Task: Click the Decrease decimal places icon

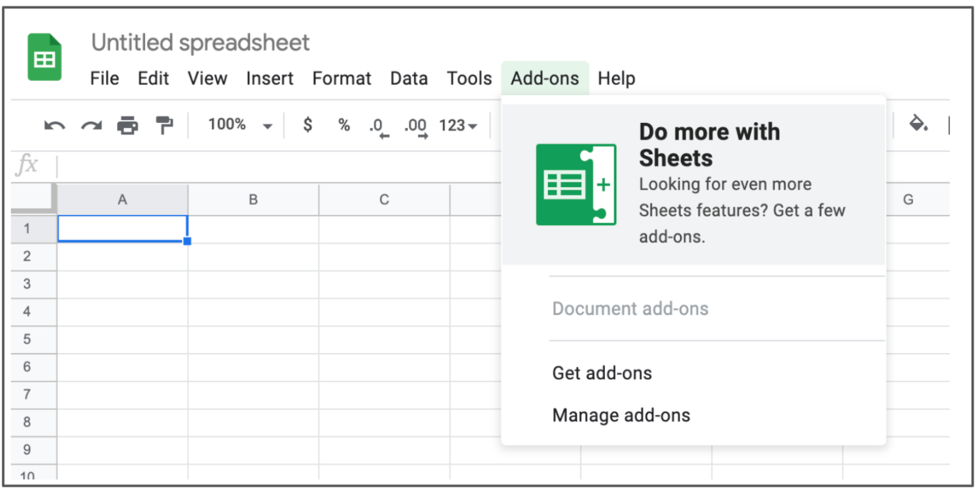Action: pos(379,127)
